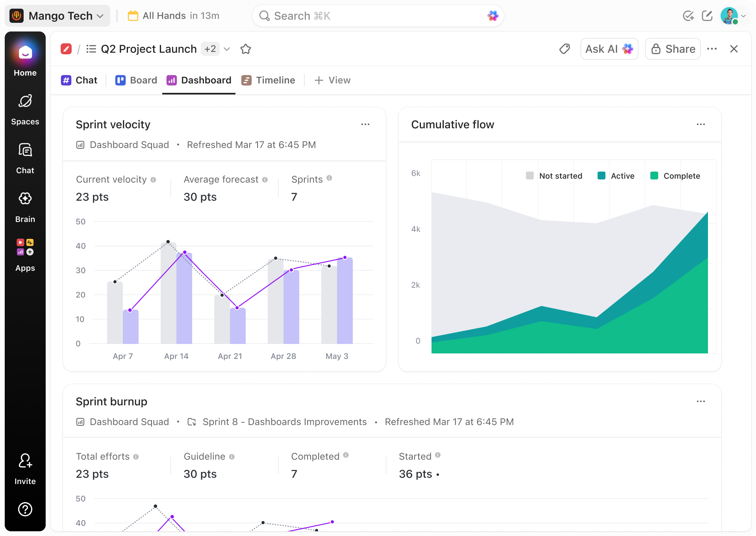
Task: Open the help question mark icon
Action: click(25, 509)
